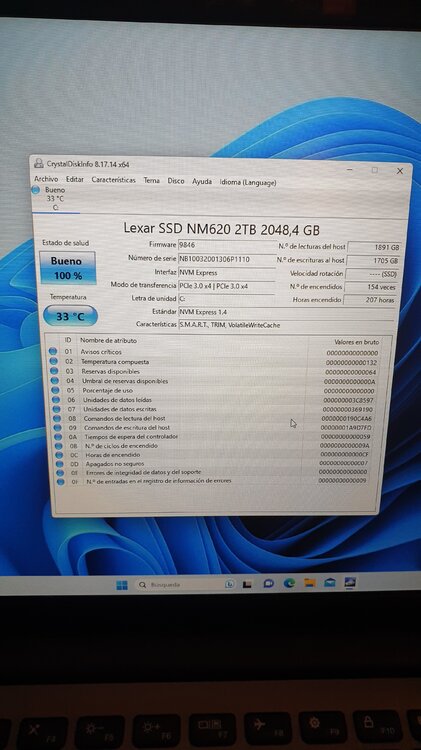The height and width of the screenshot is (750, 421).
Task: Open the Tema menu
Action: click(x=152, y=180)
